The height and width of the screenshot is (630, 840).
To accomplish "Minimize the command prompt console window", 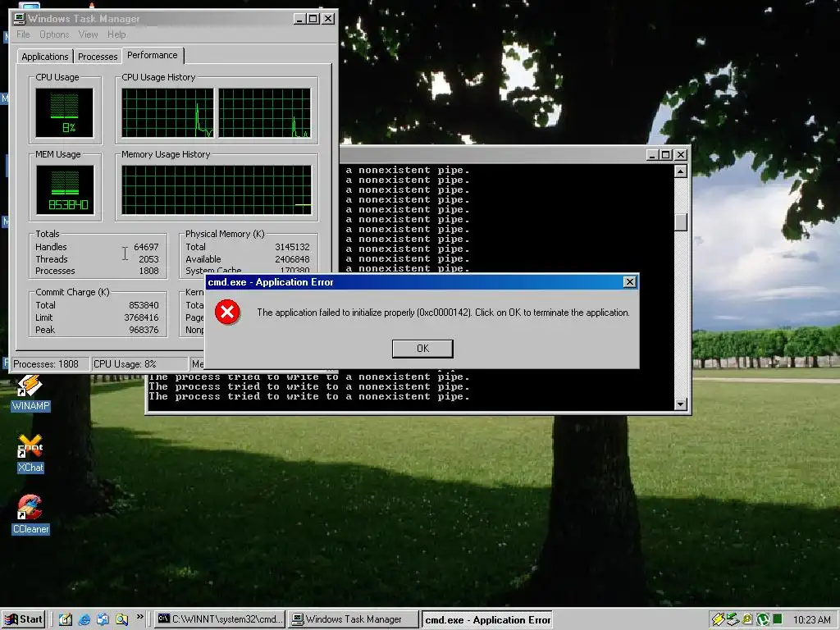I will 652,155.
